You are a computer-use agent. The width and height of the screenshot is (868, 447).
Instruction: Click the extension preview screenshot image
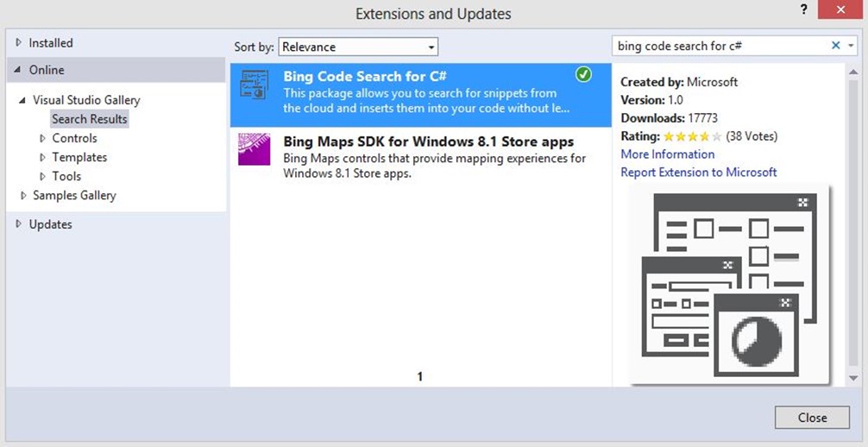729,285
